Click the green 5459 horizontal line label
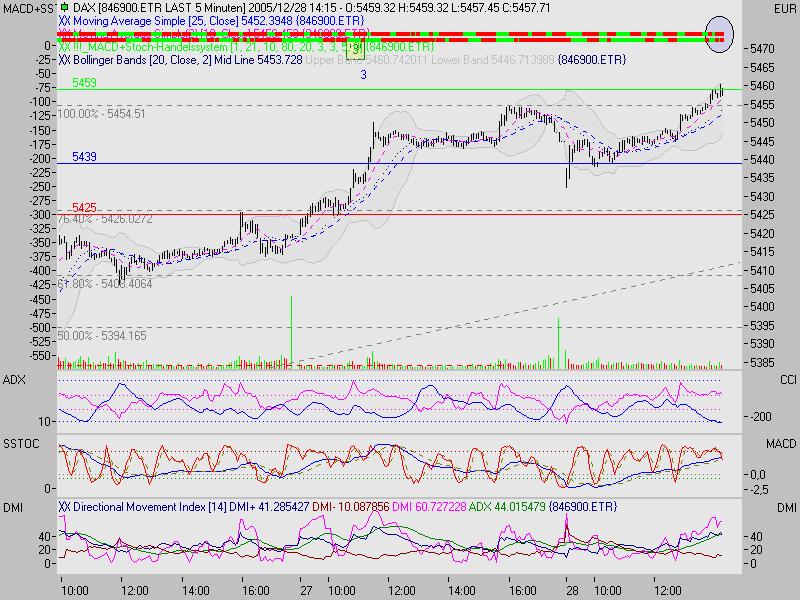 click(x=84, y=83)
